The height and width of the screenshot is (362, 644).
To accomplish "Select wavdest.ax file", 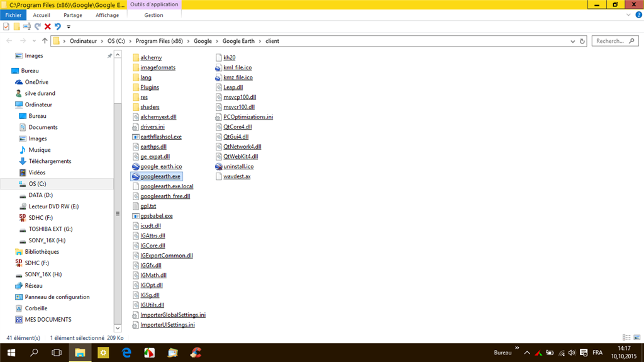I will click(233, 176).
